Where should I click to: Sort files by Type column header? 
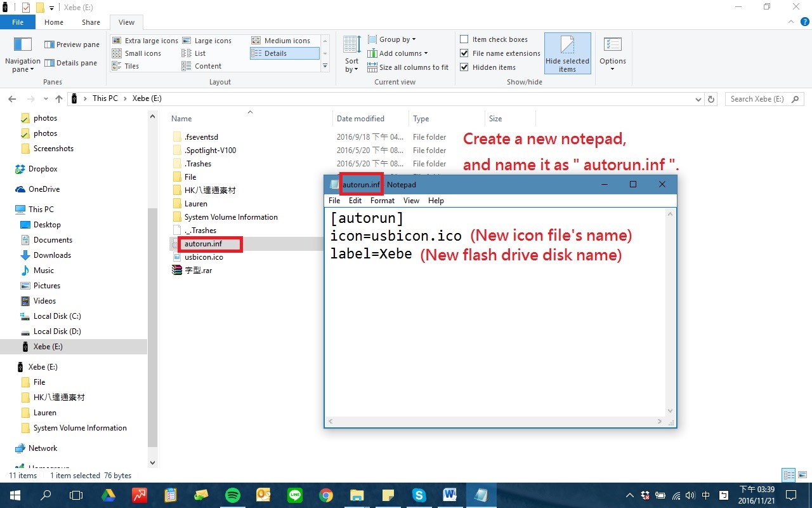(421, 119)
